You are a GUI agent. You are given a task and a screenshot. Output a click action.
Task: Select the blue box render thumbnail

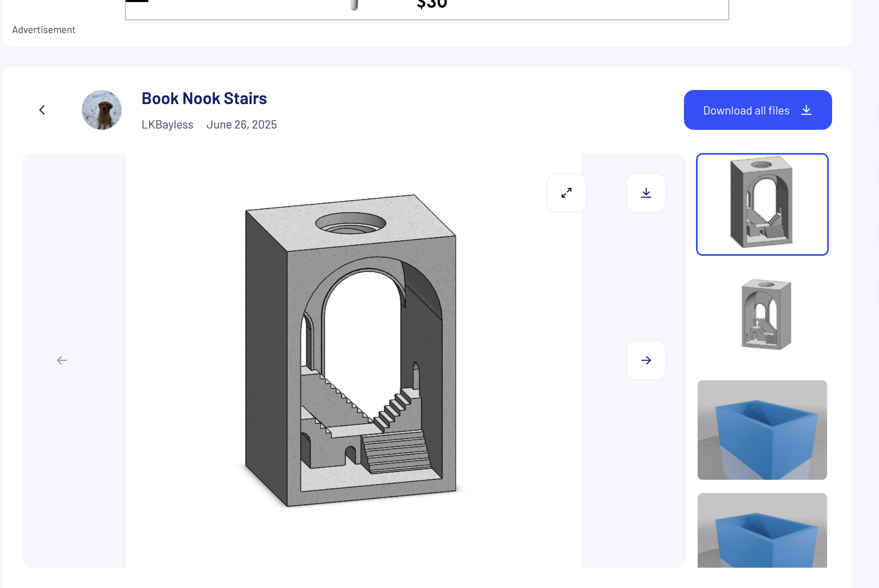(x=762, y=430)
